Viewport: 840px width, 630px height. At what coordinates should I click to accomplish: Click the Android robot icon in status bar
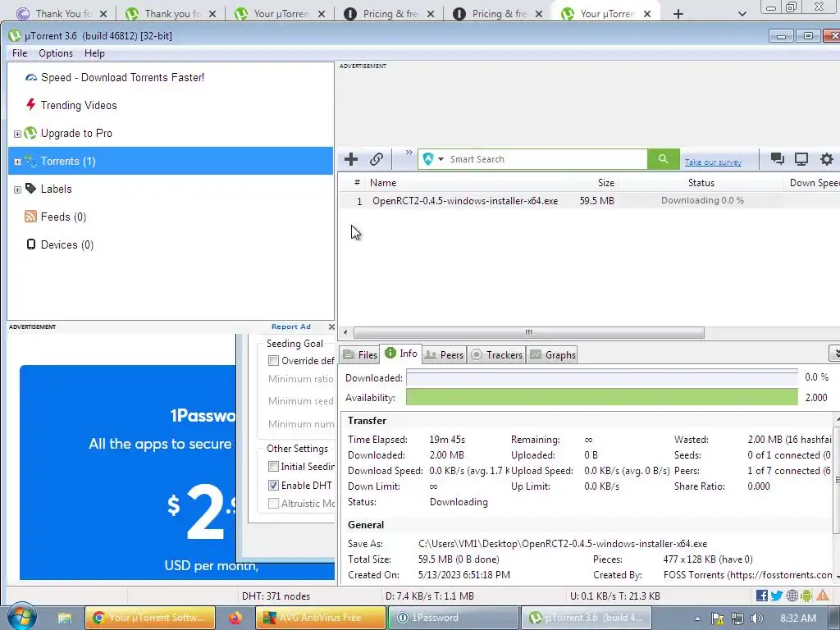[x=806, y=596]
